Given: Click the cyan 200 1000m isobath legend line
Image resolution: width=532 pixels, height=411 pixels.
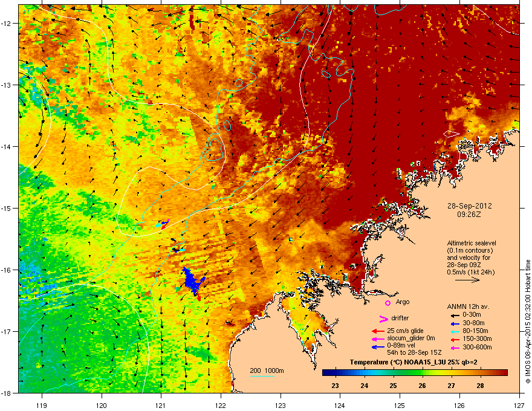Looking at the screenshot, I should point(262,376).
